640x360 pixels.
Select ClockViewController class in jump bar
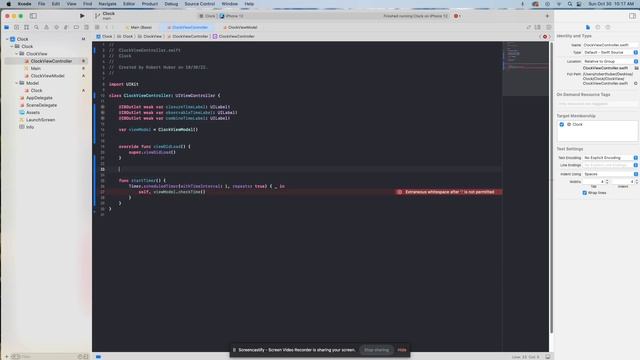(234, 36)
